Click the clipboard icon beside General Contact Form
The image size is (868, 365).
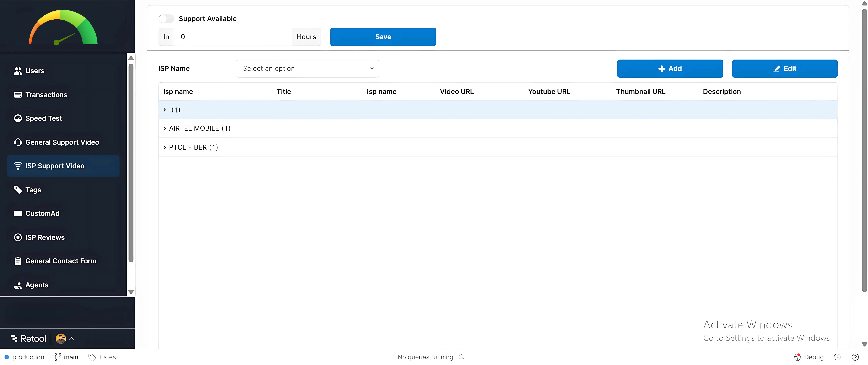(x=18, y=261)
